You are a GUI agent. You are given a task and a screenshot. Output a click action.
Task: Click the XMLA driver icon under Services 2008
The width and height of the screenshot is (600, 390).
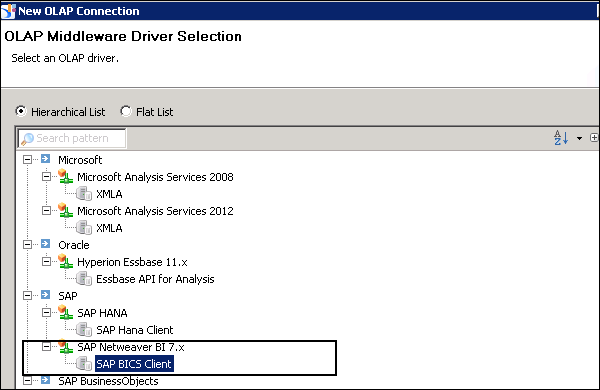click(x=84, y=194)
